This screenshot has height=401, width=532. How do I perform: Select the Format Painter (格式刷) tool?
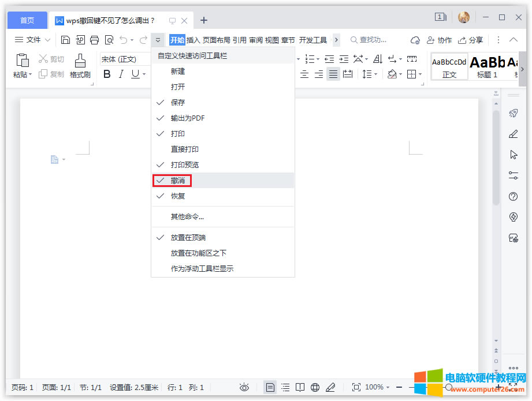pyautogui.click(x=80, y=66)
